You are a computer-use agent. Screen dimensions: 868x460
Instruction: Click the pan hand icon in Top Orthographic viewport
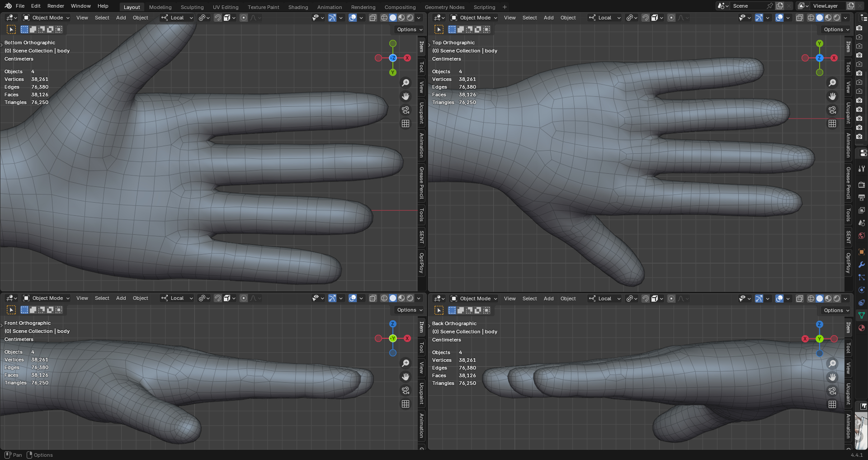pos(832,96)
